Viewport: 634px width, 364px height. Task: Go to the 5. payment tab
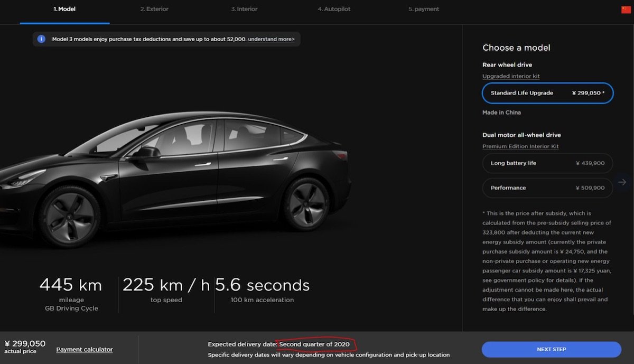point(424,10)
